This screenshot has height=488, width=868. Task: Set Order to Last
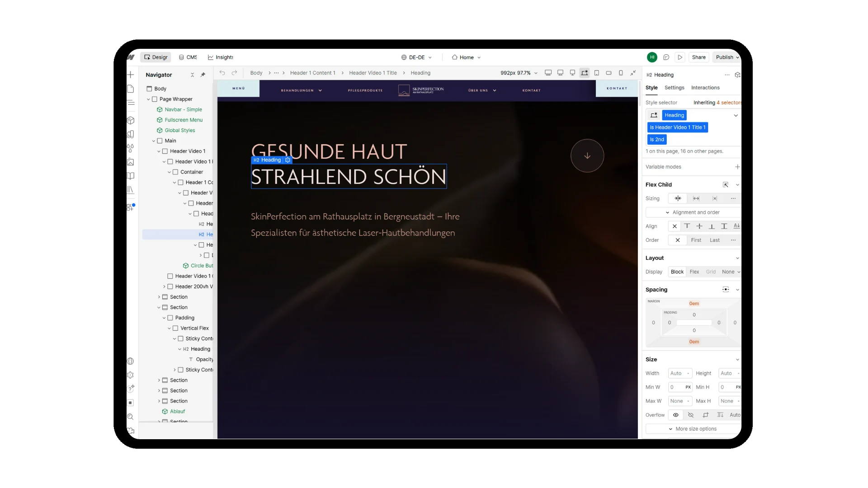coord(715,240)
